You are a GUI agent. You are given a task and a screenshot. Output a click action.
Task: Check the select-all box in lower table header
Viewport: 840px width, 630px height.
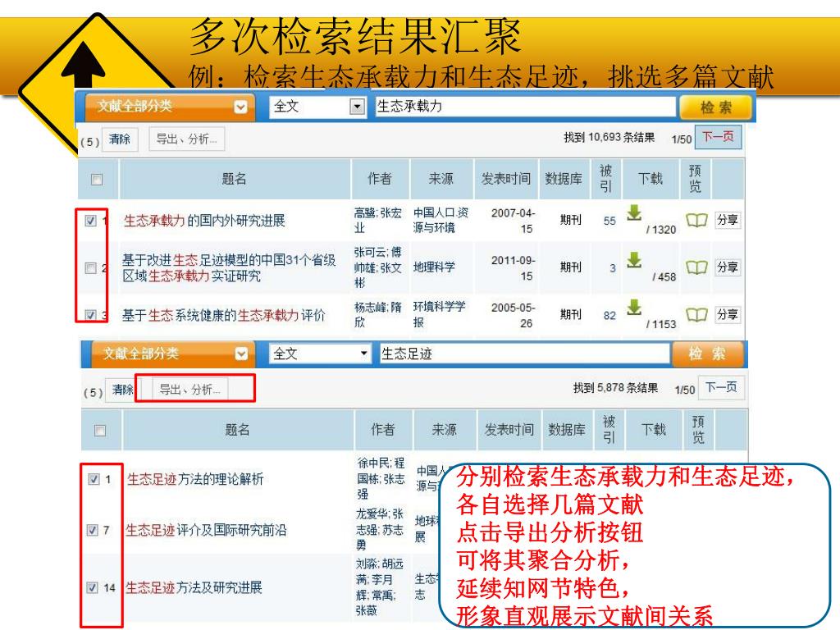99,430
